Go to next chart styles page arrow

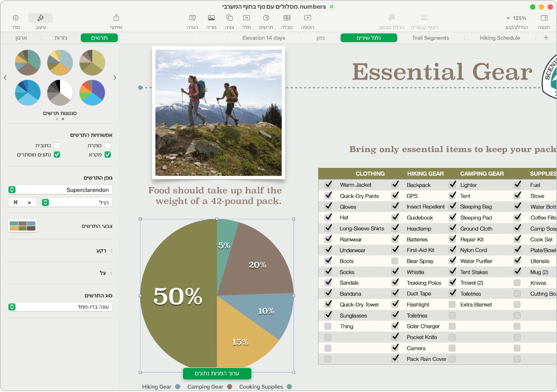pos(115,77)
